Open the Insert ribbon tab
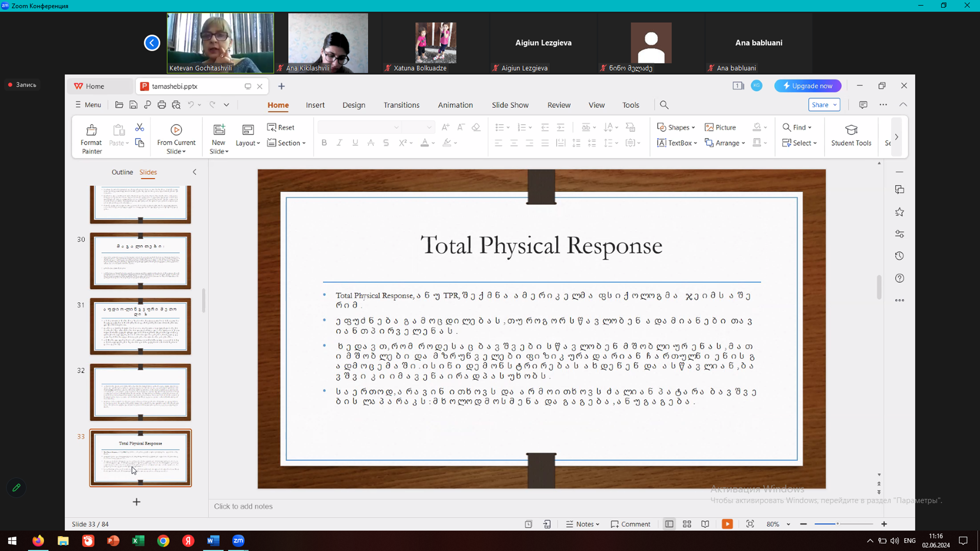The image size is (980, 551). [x=315, y=105]
